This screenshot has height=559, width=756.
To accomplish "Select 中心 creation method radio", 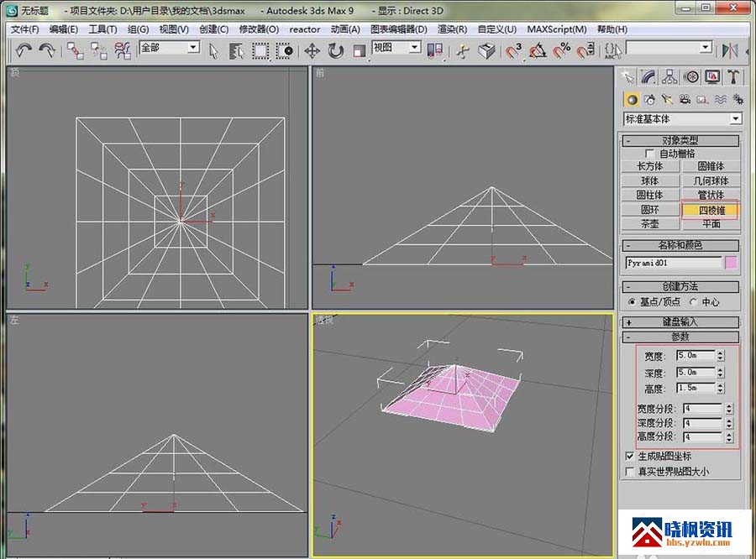I will coord(693,301).
